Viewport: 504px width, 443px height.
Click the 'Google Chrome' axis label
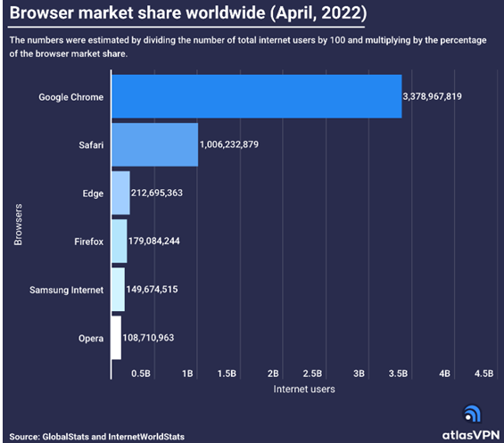(71, 97)
